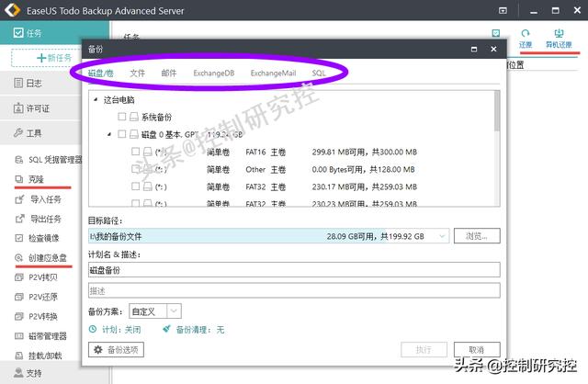Close the 备份 dialog

(x=494, y=49)
